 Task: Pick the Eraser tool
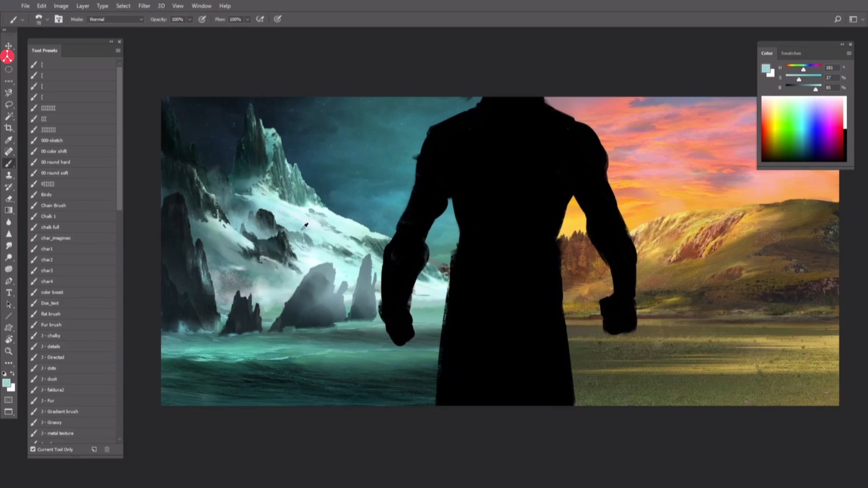point(9,198)
